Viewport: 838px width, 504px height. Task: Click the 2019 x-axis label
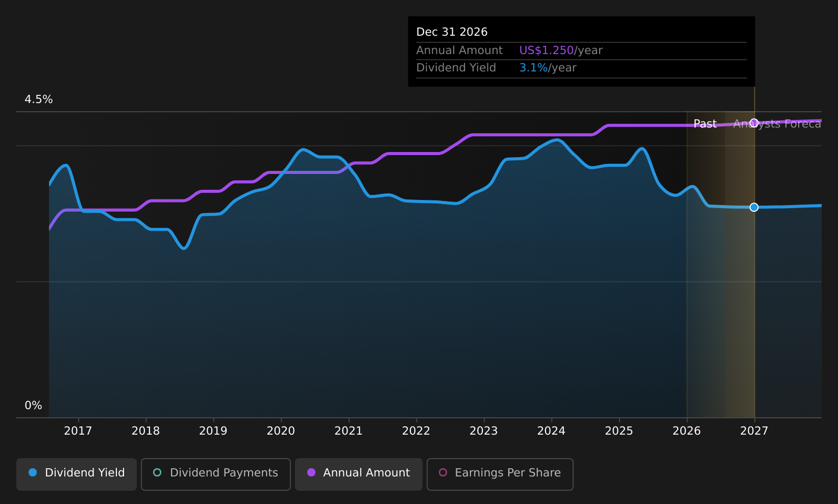213,431
